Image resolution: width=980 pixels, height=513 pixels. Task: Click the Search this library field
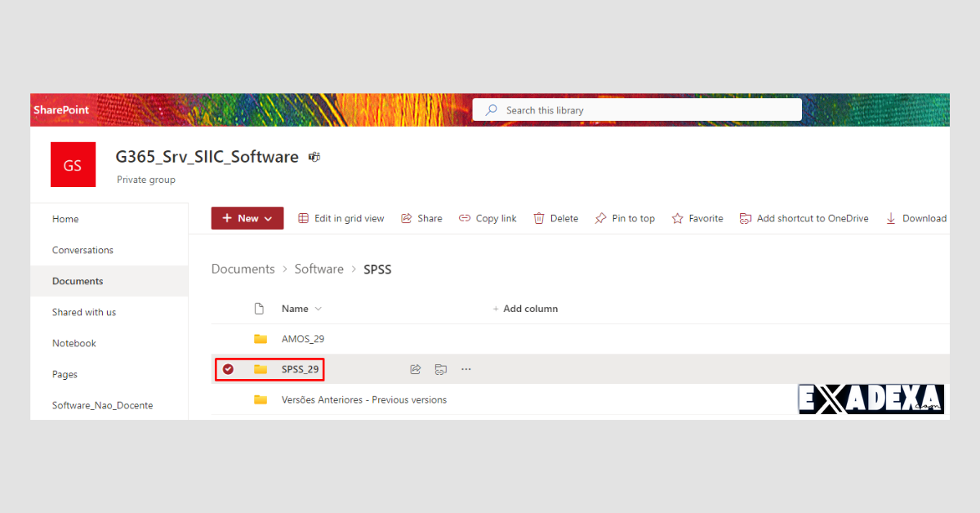[637, 110]
